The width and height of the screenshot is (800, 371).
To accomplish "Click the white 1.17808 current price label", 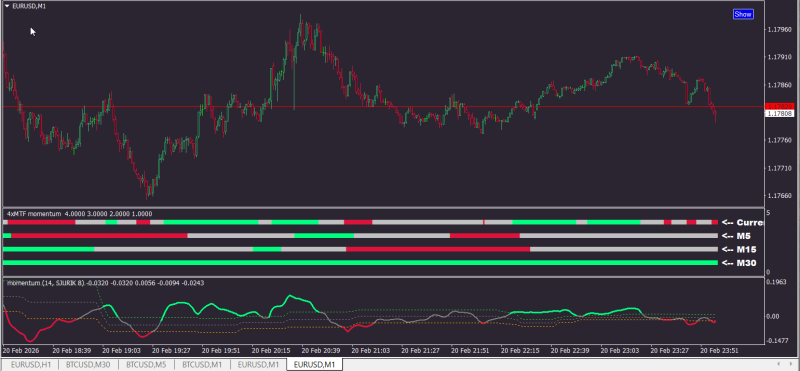I will coord(780,113).
